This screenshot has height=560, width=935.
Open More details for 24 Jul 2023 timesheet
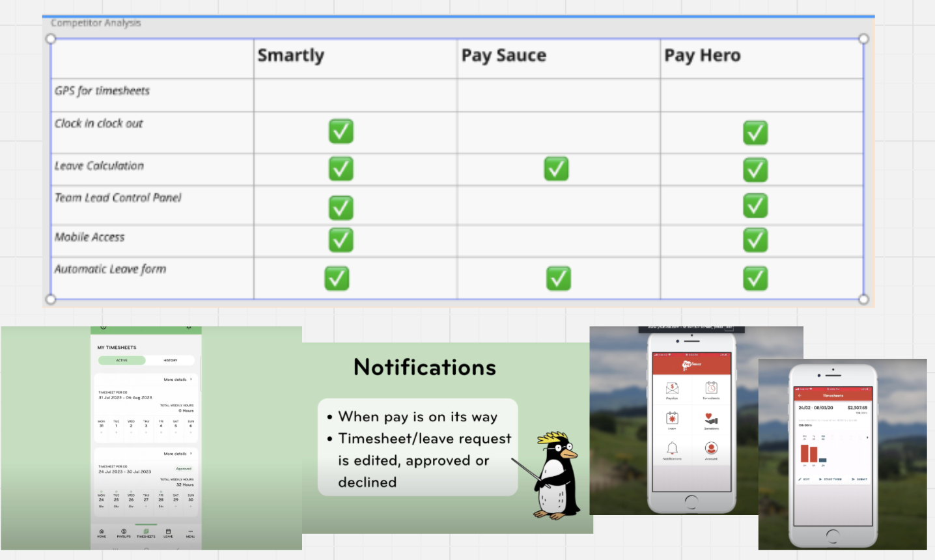pyautogui.click(x=178, y=454)
